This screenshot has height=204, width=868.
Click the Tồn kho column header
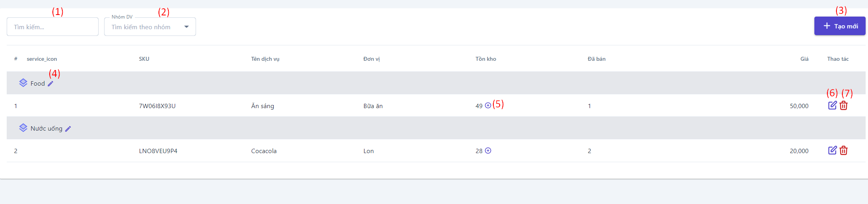485,59
